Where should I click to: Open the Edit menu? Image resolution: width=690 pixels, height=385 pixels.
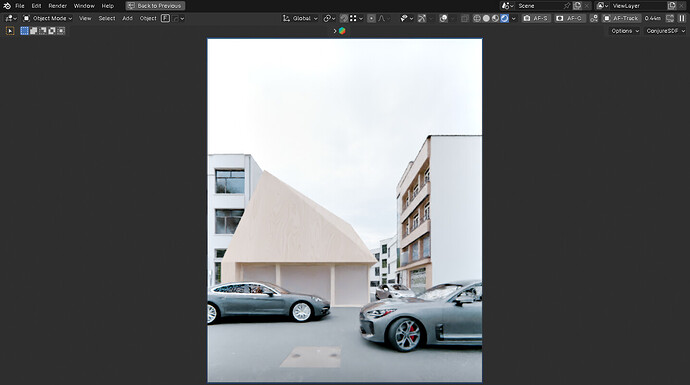coord(36,6)
